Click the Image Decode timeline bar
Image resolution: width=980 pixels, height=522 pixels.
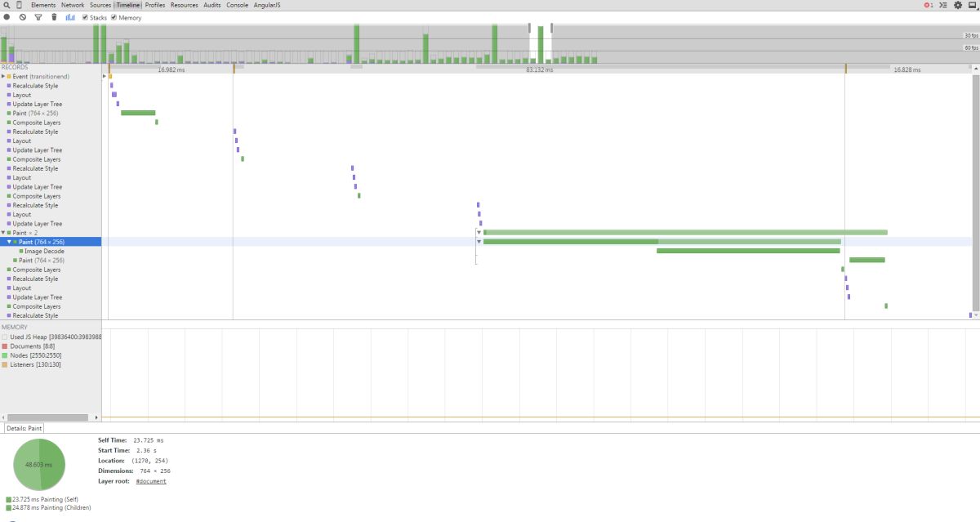(748, 251)
